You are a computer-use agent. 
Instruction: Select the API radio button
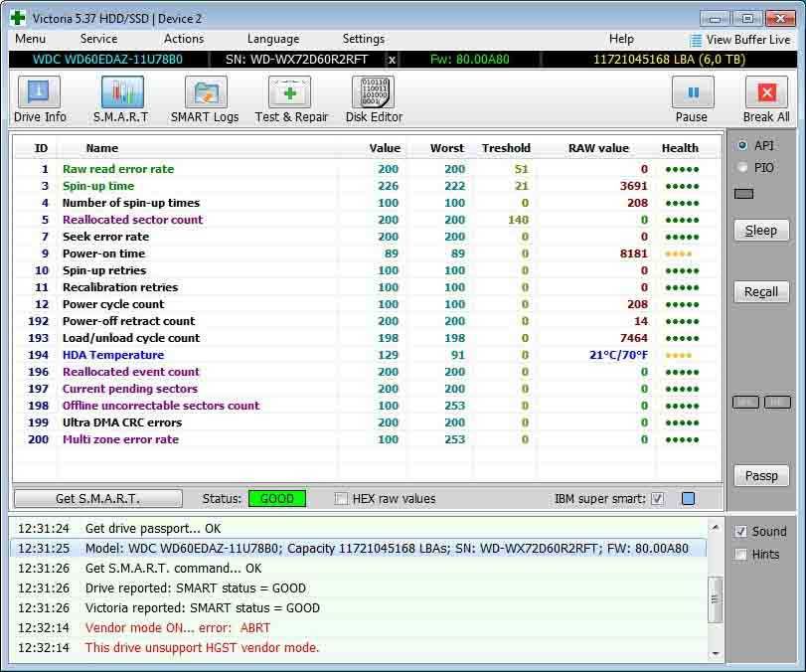click(742, 145)
